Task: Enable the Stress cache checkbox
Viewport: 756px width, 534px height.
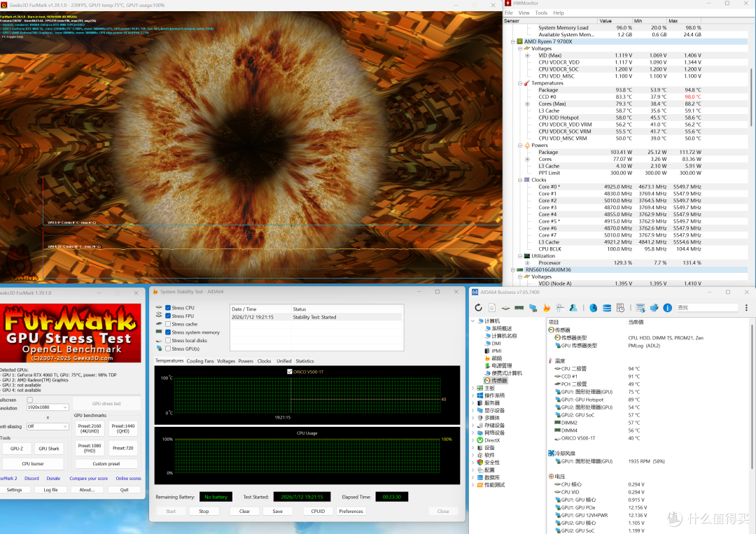Action: (168, 324)
